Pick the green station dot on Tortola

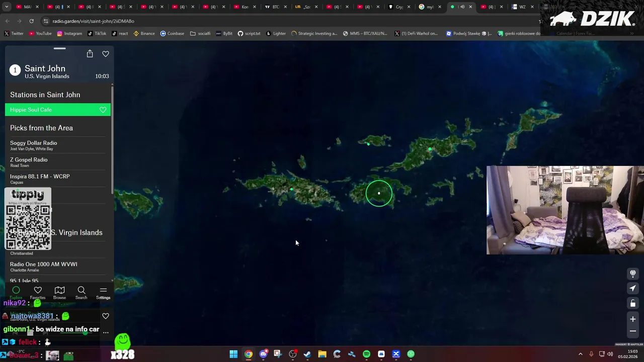430,149
